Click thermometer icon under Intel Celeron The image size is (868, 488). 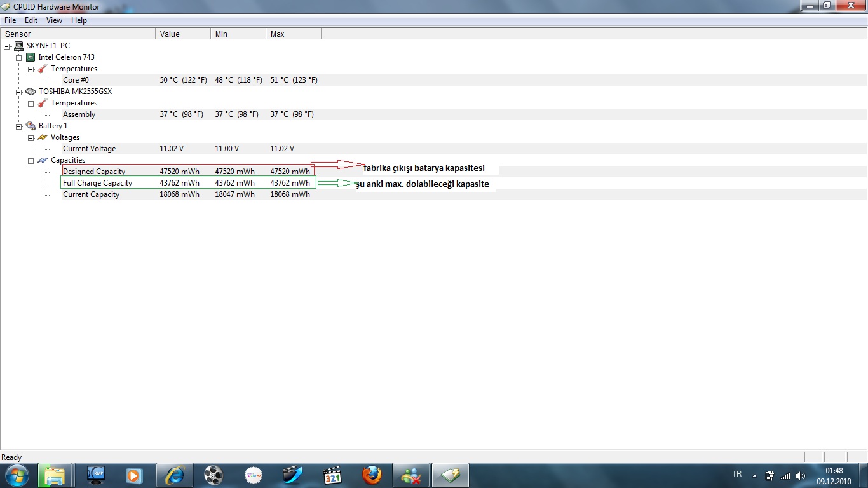click(43, 69)
